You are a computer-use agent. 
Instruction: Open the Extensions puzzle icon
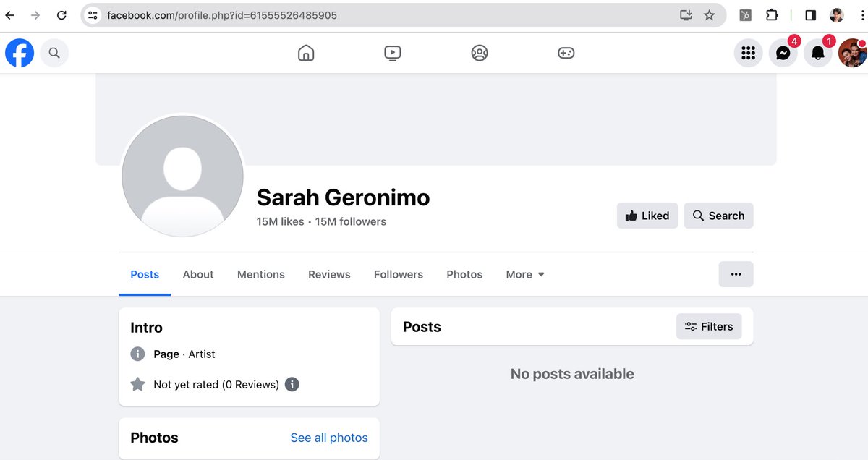click(772, 15)
